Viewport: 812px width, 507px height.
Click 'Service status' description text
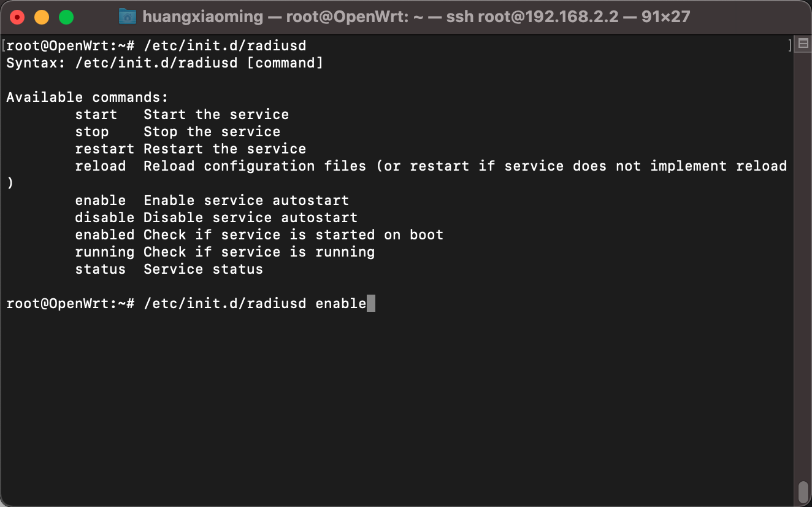(203, 269)
